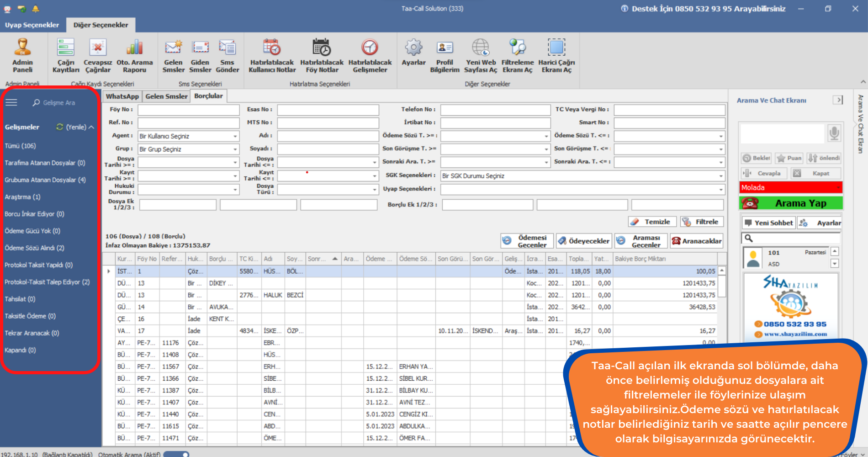
Task: Open Giden Smsler sent messages
Action: 200,55
